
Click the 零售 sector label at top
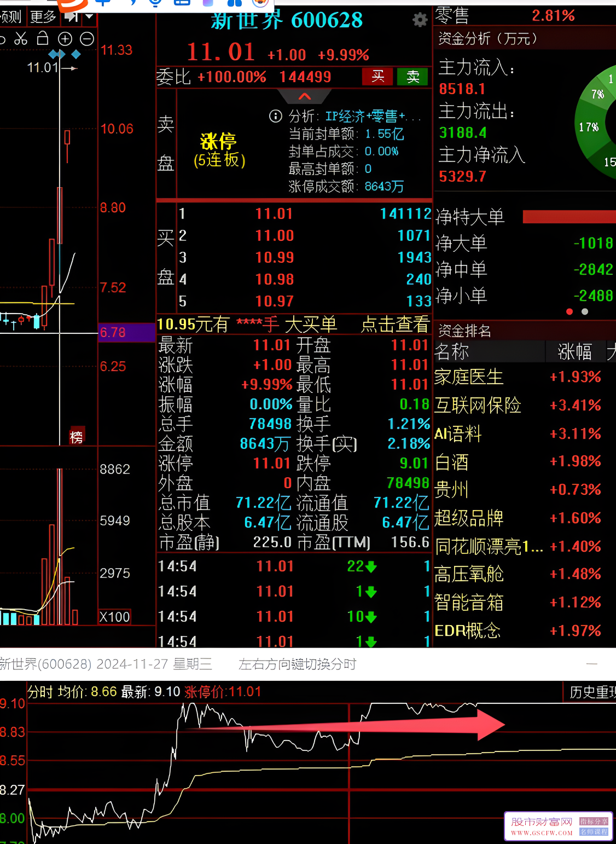(451, 15)
